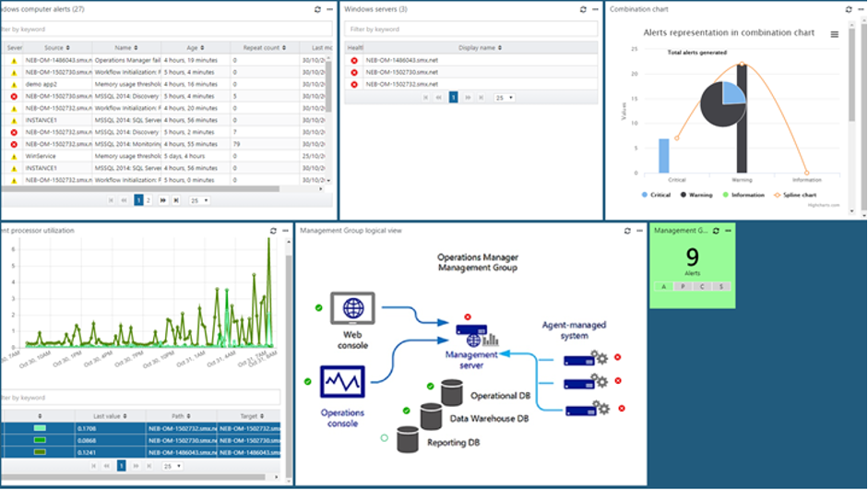Go to page 2 of computer alerts

pos(149,199)
